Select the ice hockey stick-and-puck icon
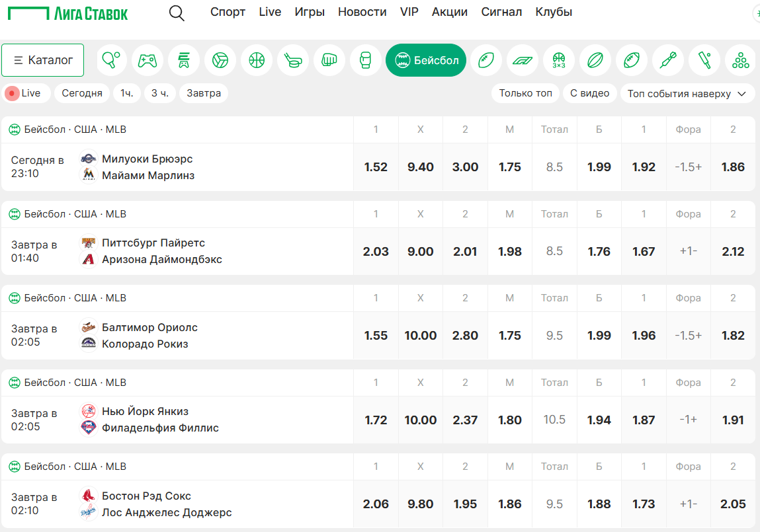Image resolution: width=760 pixels, height=532 pixels. click(293, 60)
